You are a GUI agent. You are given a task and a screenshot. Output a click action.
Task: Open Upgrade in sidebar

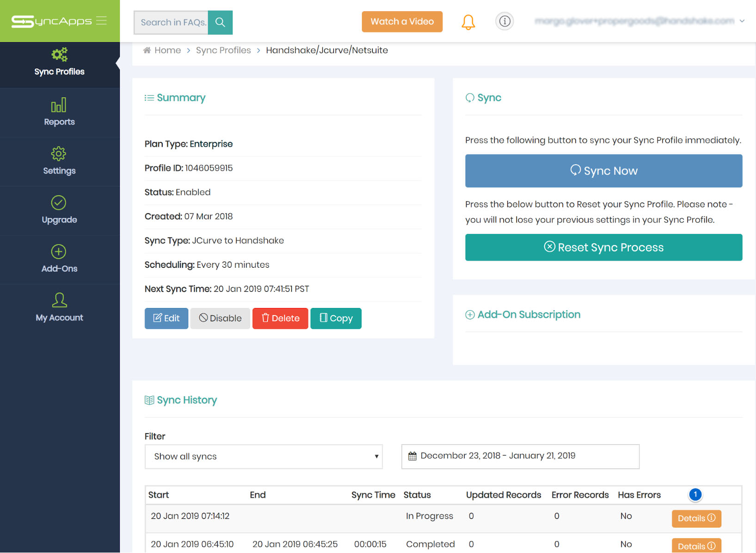(59, 210)
